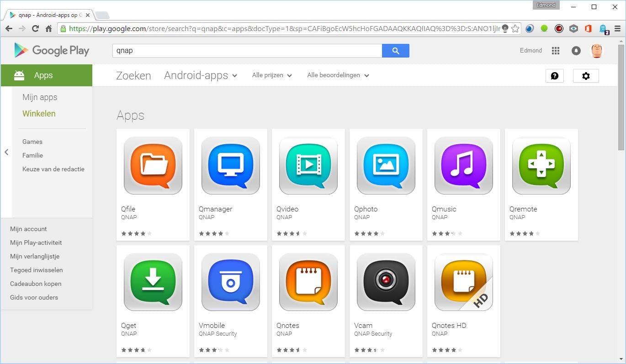Expand the Alle beoordelingen filter
Image resolution: width=626 pixels, height=364 pixels.
[x=338, y=75]
